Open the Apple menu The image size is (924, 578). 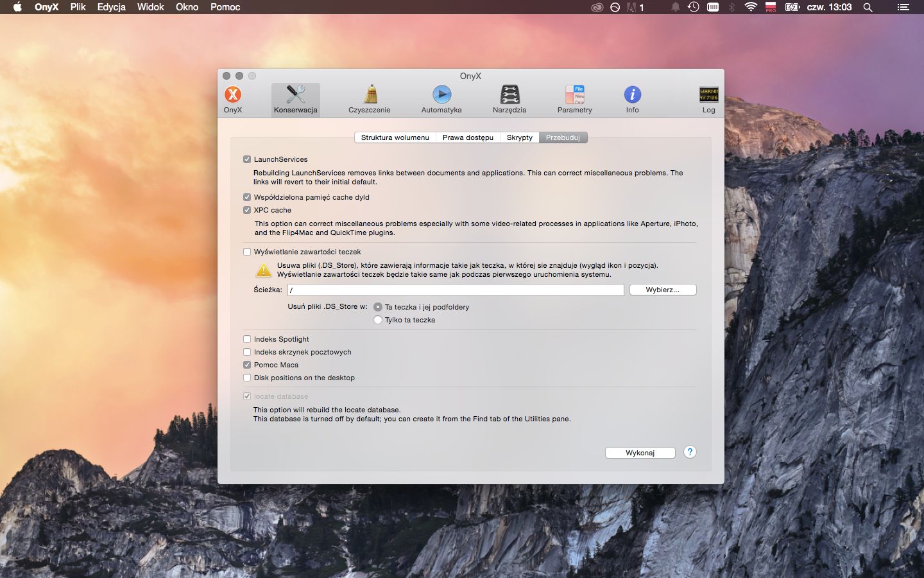click(x=17, y=7)
